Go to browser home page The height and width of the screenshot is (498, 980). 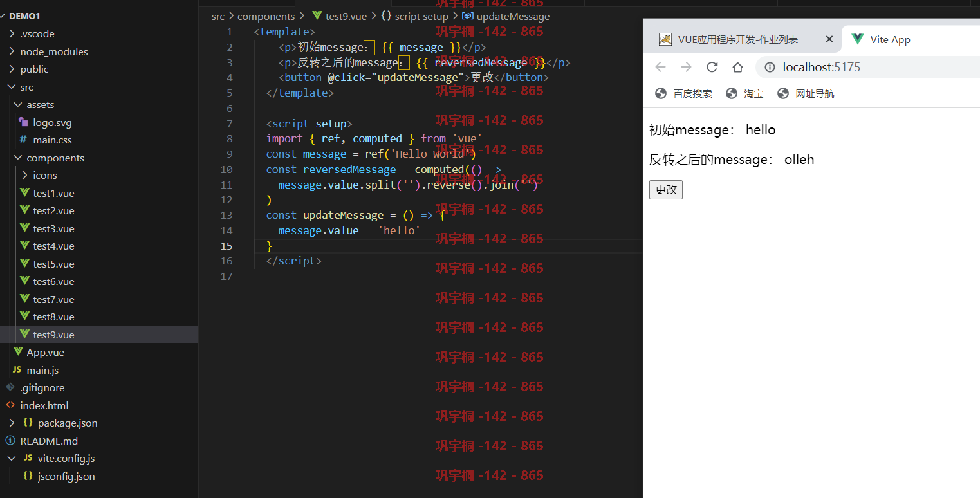[x=737, y=67]
